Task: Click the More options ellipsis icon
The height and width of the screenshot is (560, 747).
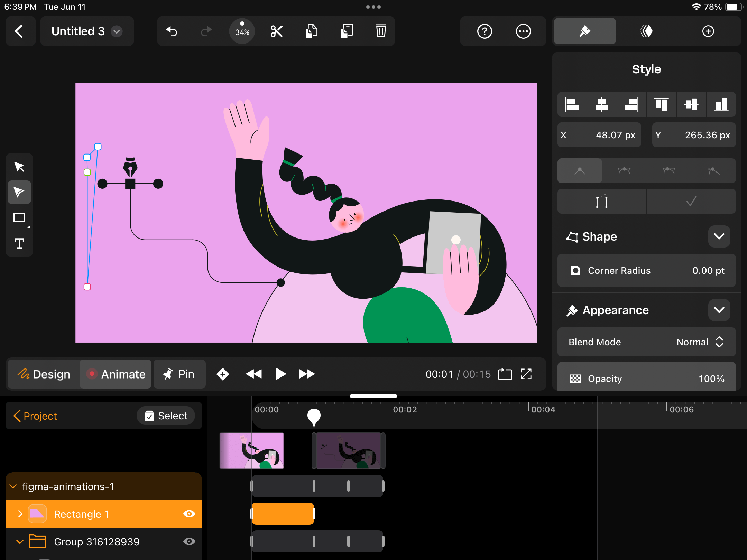Action: click(523, 31)
